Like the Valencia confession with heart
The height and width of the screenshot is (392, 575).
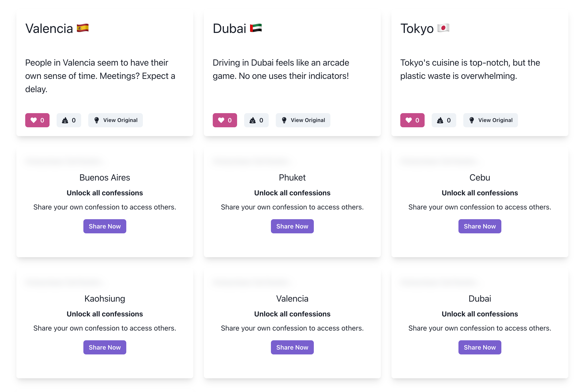[x=37, y=120]
